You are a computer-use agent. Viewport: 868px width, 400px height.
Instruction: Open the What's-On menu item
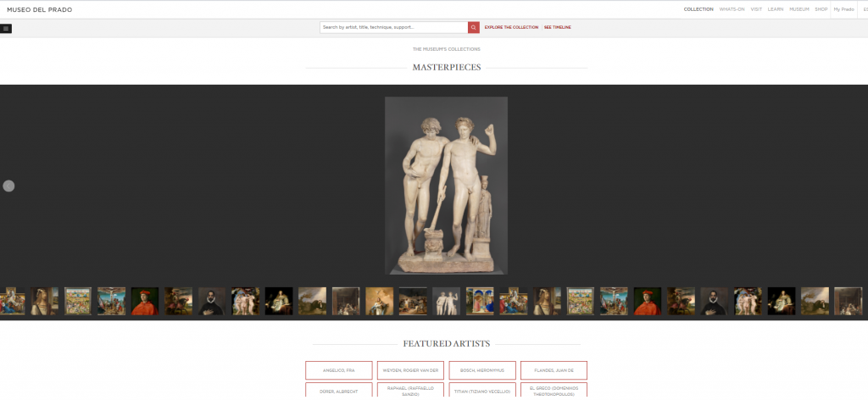pos(732,9)
